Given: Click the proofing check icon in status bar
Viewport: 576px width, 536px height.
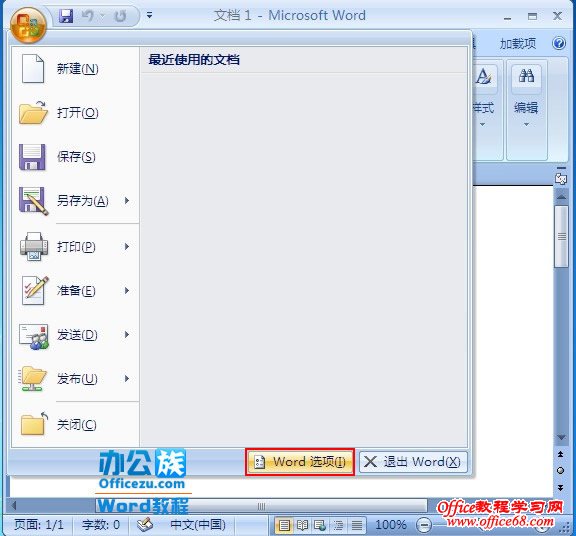Looking at the screenshot, I should (145, 525).
